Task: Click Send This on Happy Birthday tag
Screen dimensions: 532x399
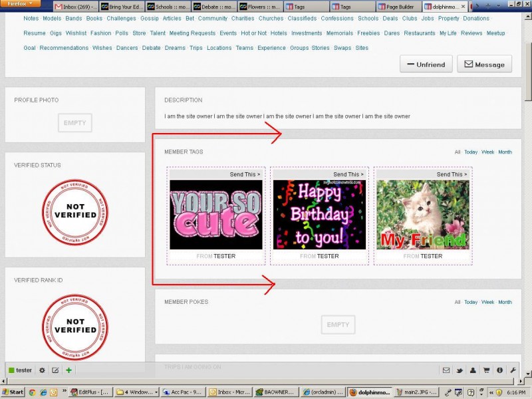Action: click(348, 174)
